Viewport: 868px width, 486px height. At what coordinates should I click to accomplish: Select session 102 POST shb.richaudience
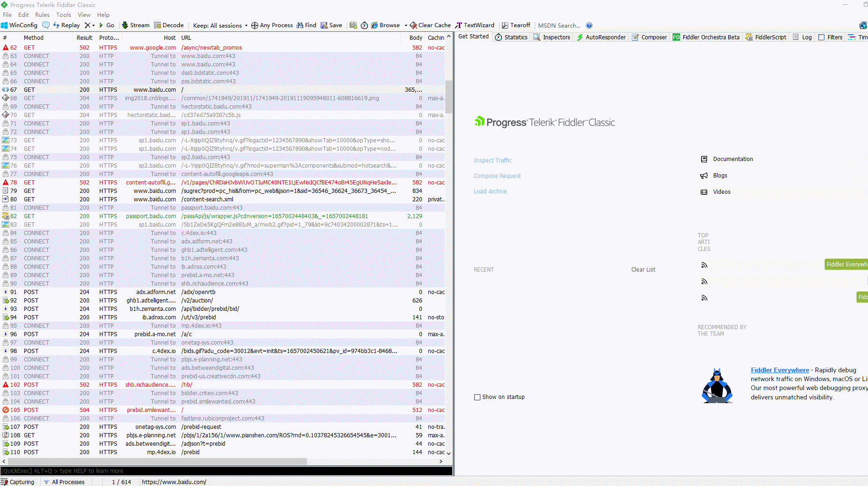coord(223,384)
